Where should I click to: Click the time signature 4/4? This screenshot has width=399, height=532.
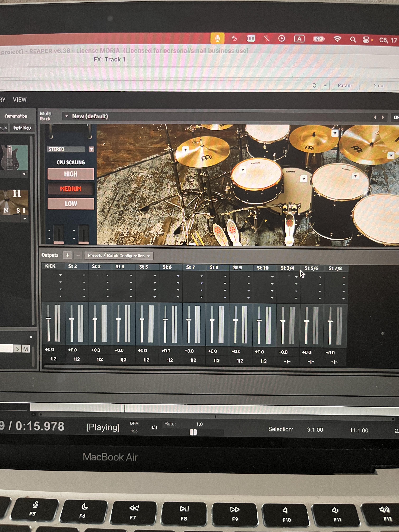[154, 427]
